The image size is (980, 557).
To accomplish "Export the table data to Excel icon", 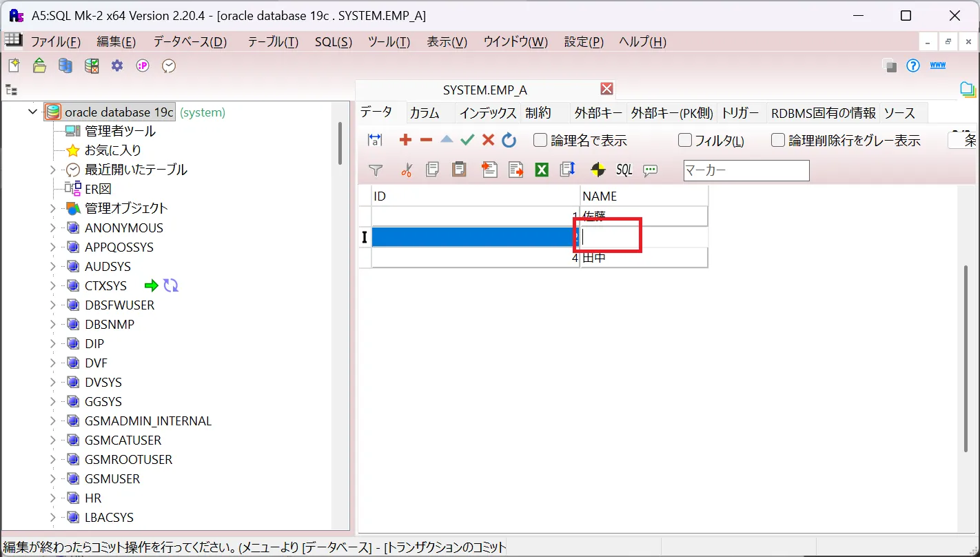I will point(542,170).
